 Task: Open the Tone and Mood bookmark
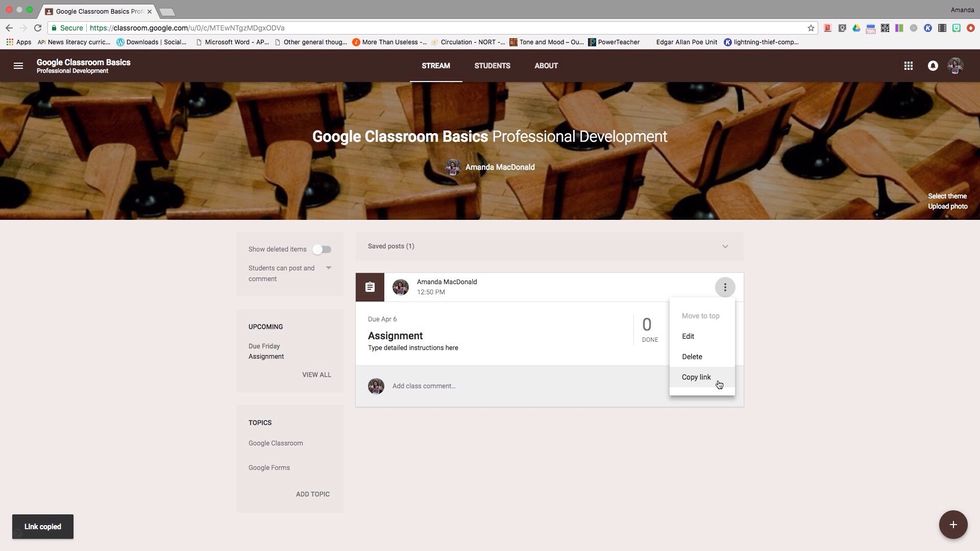pos(546,42)
